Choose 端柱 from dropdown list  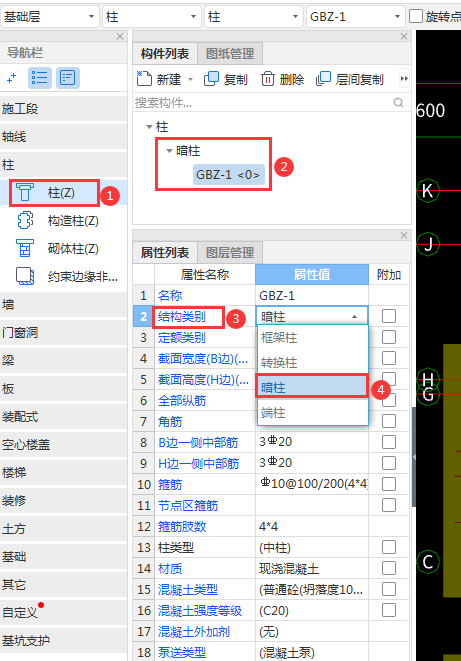pos(313,412)
